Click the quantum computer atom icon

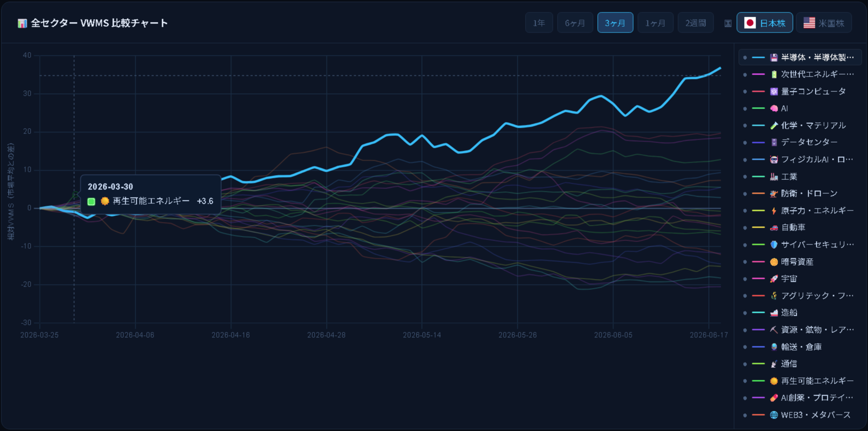click(x=774, y=91)
